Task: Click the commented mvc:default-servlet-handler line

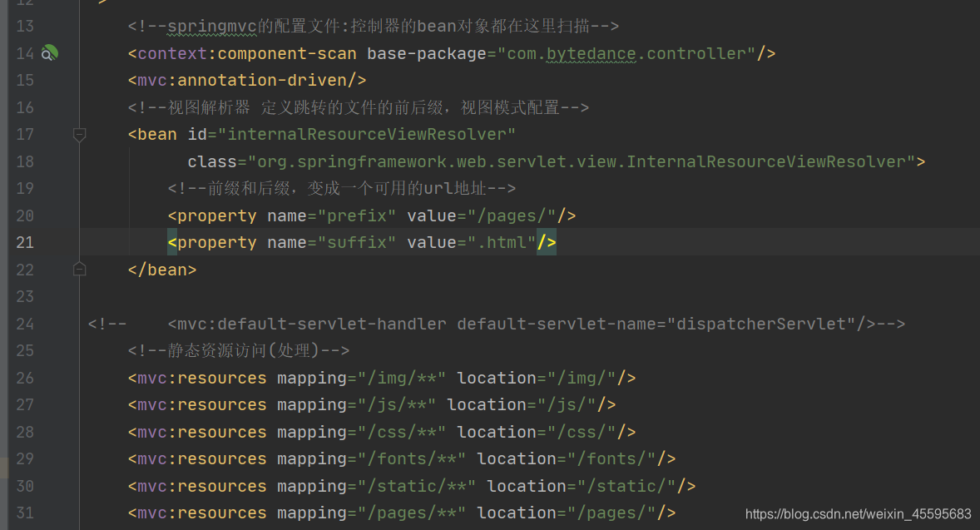Action: 497,324
